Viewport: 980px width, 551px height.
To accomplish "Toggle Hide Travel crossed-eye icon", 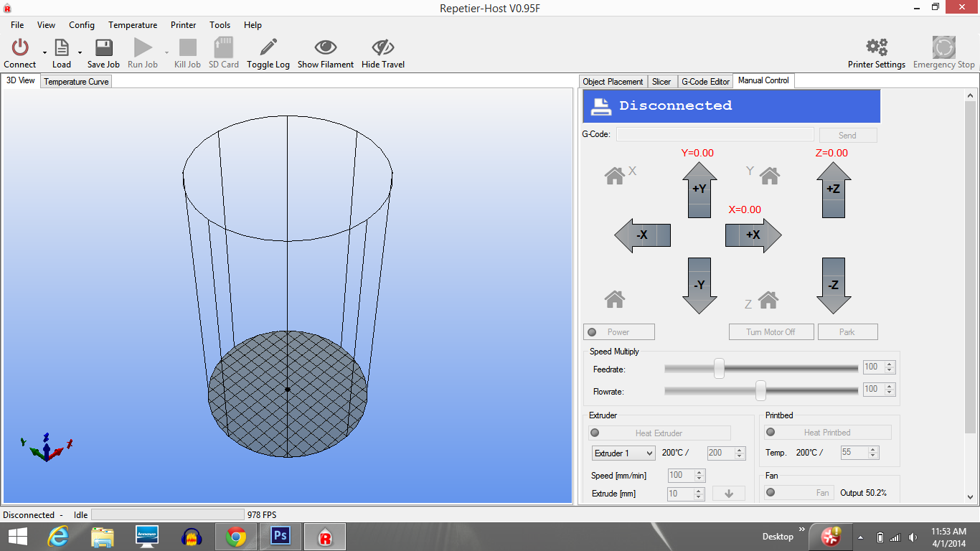I will click(x=382, y=48).
